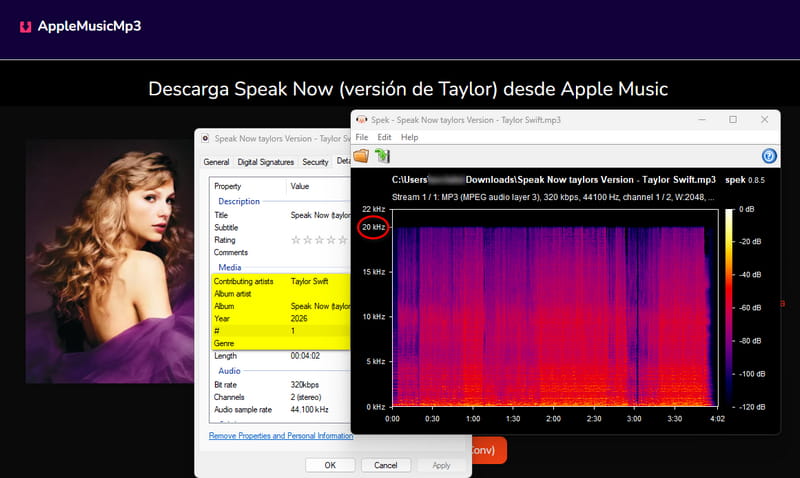Open the Help menu in Spek
800x478 pixels.
409,137
